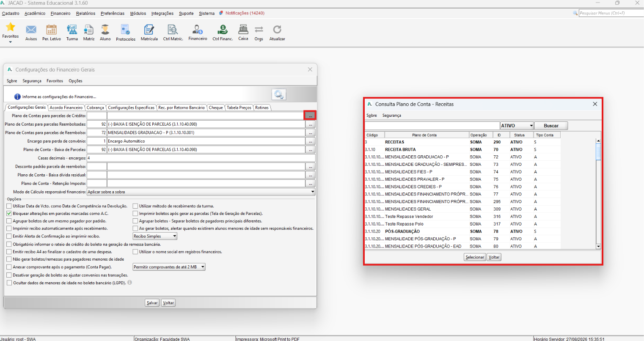Click the Atualizar refresh icon
The image size is (644, 341).
(277, 29)
